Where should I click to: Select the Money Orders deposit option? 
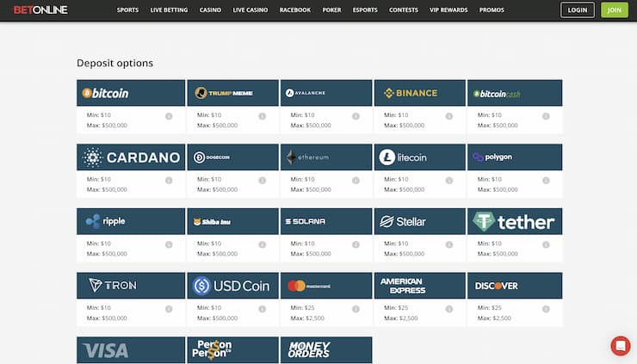tap(326, 349)
